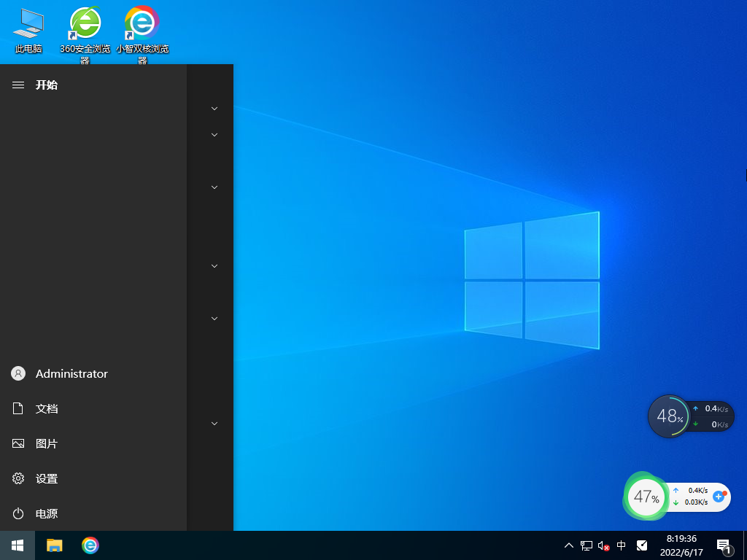Screen dimensions: 747x560
Task: Launch 360安全浏览器 desktop icon
Action: 84,22
